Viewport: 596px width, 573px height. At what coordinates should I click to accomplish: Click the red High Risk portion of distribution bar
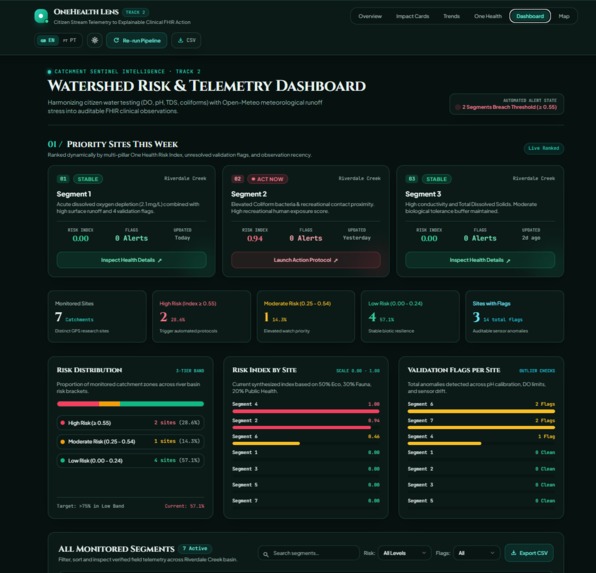pyautogui.click(x=78, y=404)
